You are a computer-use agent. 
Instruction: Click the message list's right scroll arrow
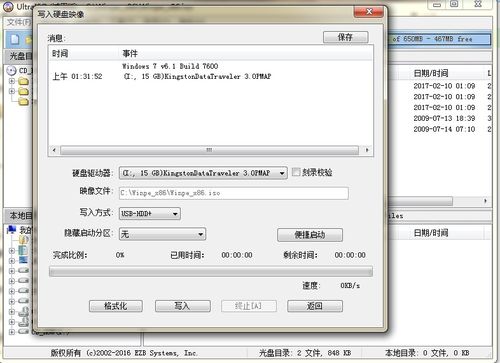(367, 150)
